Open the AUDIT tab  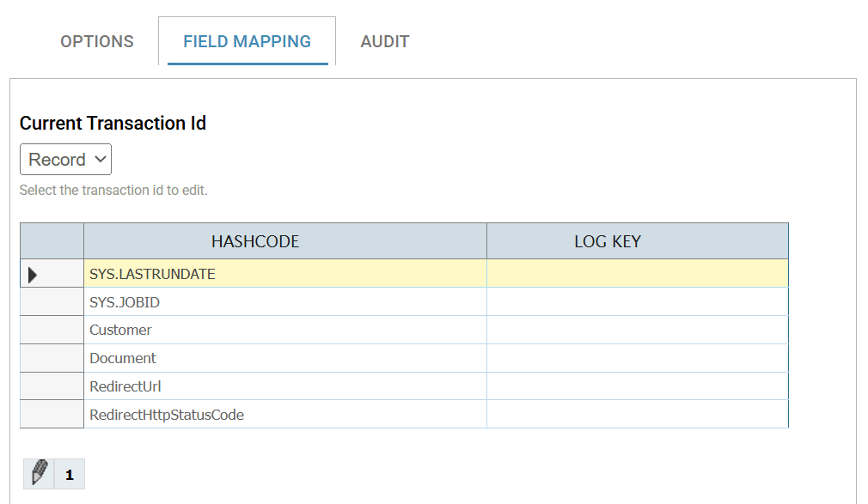385,41
